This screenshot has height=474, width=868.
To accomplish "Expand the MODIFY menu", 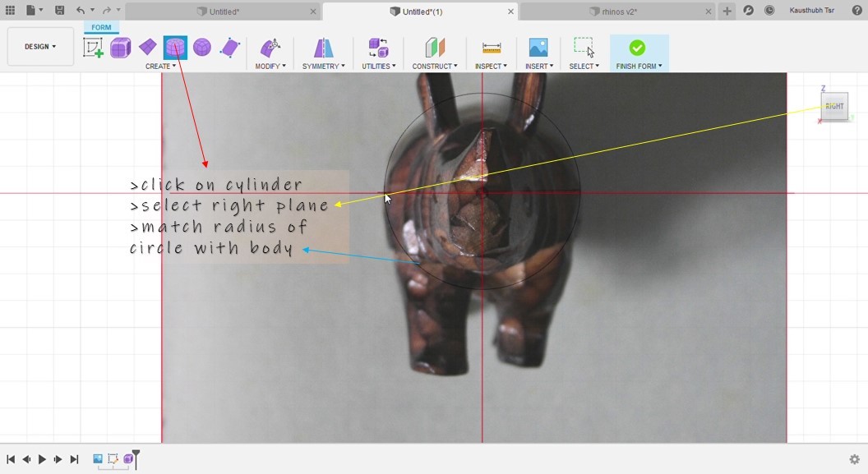I will (x=270, y=66).
